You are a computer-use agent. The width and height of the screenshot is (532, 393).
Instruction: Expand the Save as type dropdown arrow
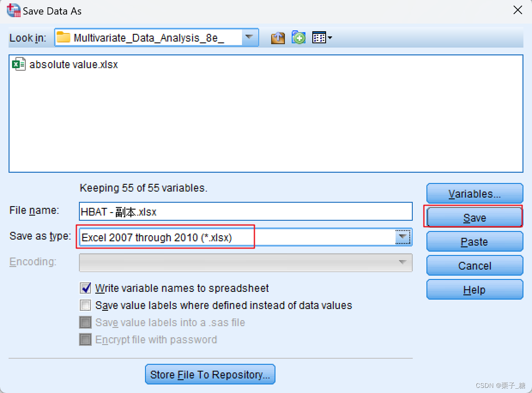click(402, 237)
